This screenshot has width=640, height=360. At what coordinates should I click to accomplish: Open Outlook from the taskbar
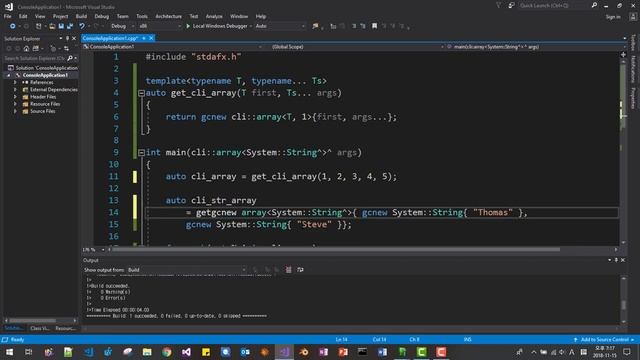[245, 352]
